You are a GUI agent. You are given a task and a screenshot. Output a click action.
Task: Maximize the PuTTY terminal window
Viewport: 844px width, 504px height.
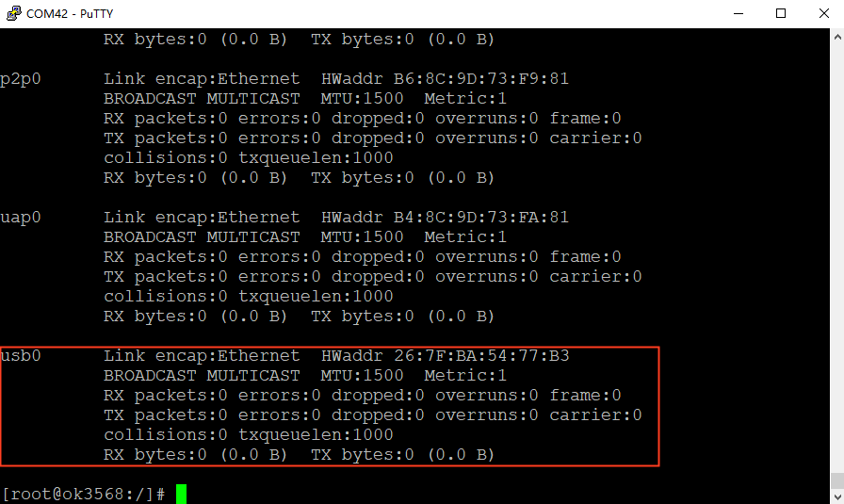coord(781,13)
